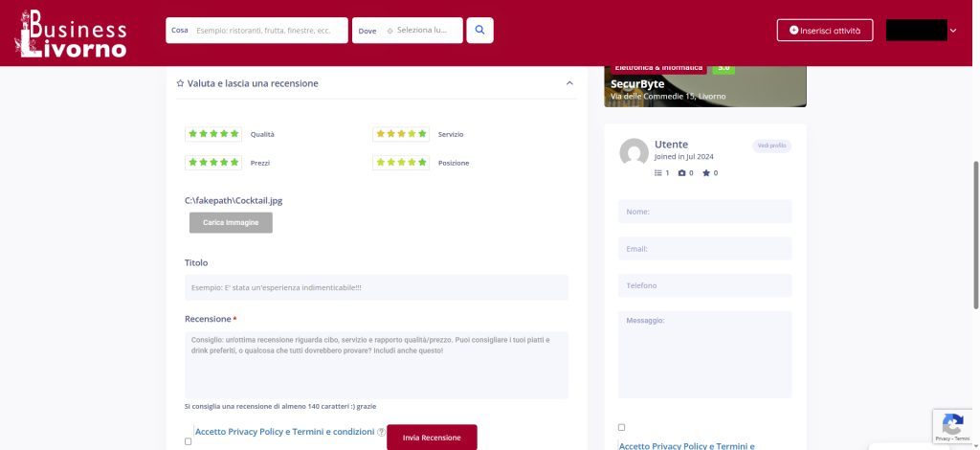
Task: Focus the Titolo input field
Action: click(x=376, y=287)
